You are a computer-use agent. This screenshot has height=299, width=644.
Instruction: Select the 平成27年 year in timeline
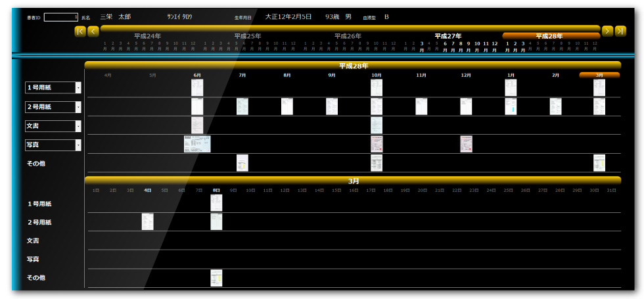tap(448, 36)
